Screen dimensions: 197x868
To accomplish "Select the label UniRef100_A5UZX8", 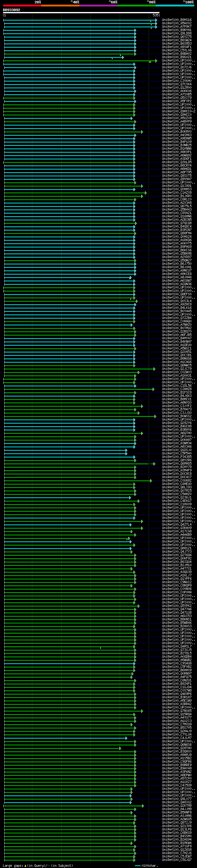I will click(177, 118).
